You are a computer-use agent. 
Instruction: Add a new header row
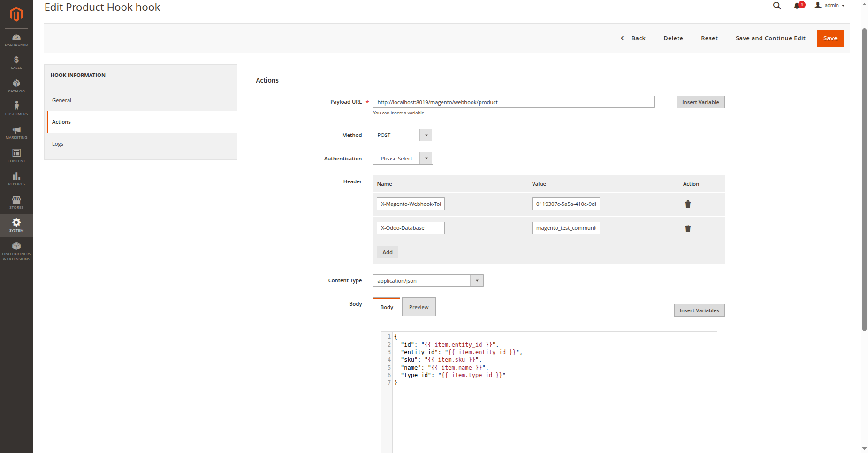pyautogui.click(x=387, y=252)
